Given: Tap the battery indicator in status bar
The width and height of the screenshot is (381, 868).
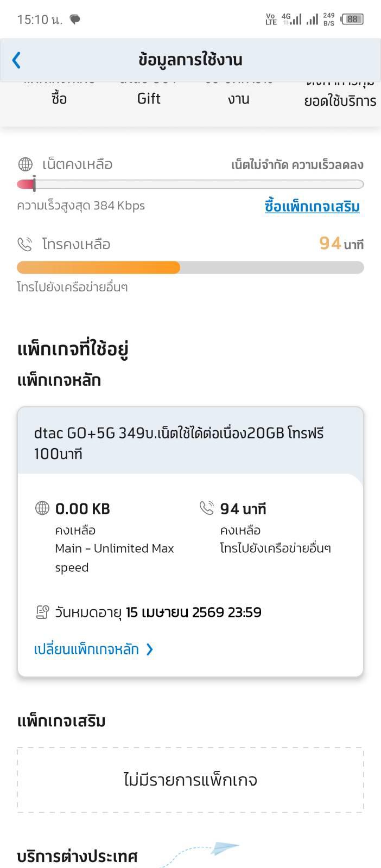Looking at the screenshot, I should click(x=352, y=20).
